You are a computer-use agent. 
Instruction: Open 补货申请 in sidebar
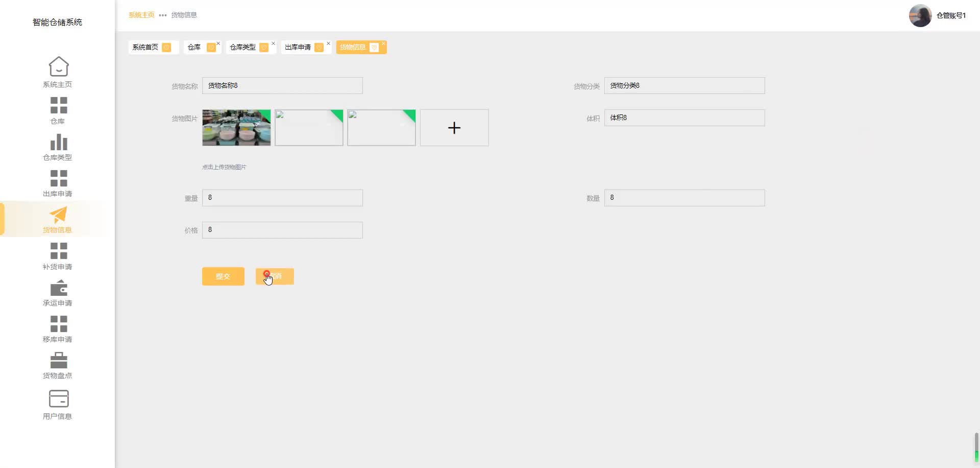58,256
